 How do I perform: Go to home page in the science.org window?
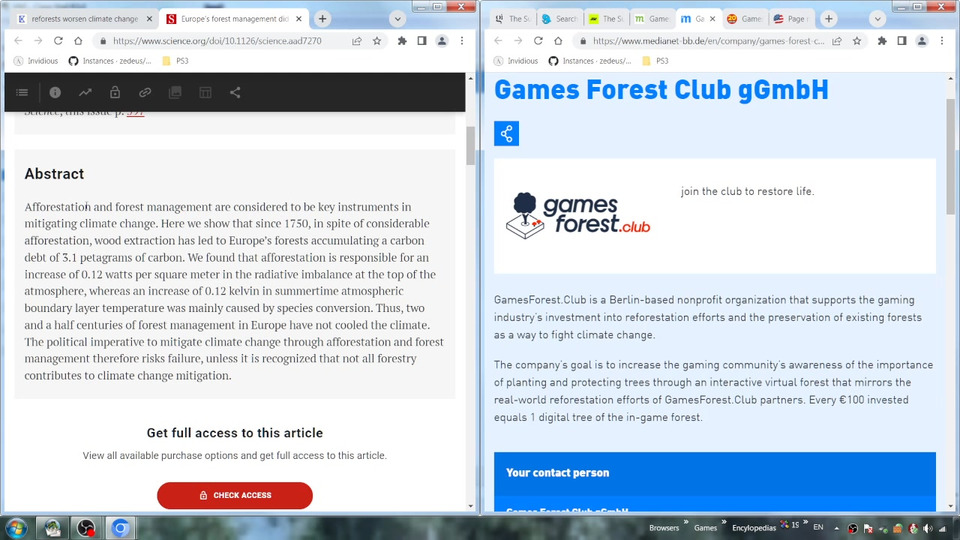(78, 41)
